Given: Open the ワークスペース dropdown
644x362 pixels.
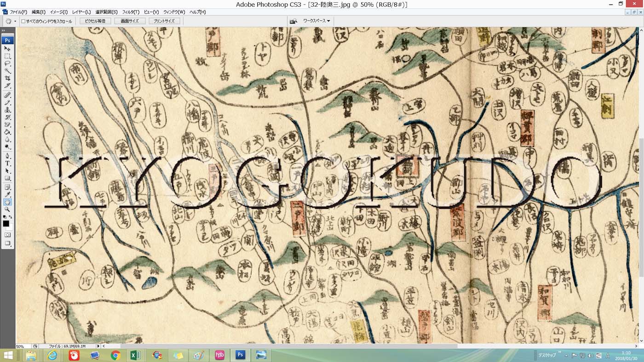Looking at the screenshot, I should [316, 21].
